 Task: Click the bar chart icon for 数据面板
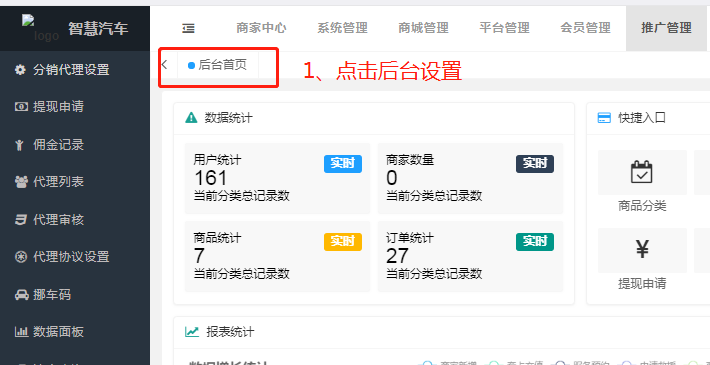[21, 332]
